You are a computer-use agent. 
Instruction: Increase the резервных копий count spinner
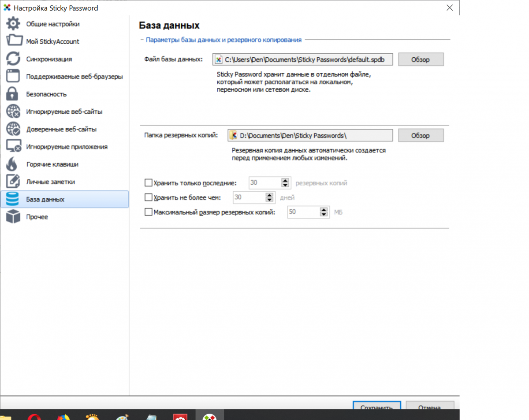[x=285, y=180]
